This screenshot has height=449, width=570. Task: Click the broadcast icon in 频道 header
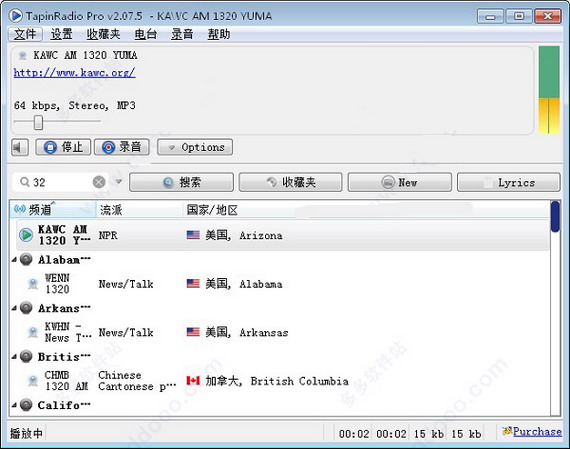(x=20, y=209)
